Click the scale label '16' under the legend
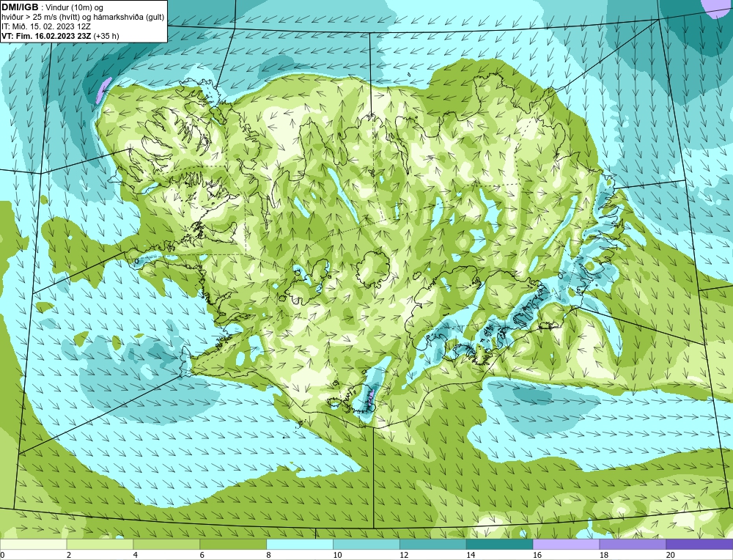 coord(537,555)
